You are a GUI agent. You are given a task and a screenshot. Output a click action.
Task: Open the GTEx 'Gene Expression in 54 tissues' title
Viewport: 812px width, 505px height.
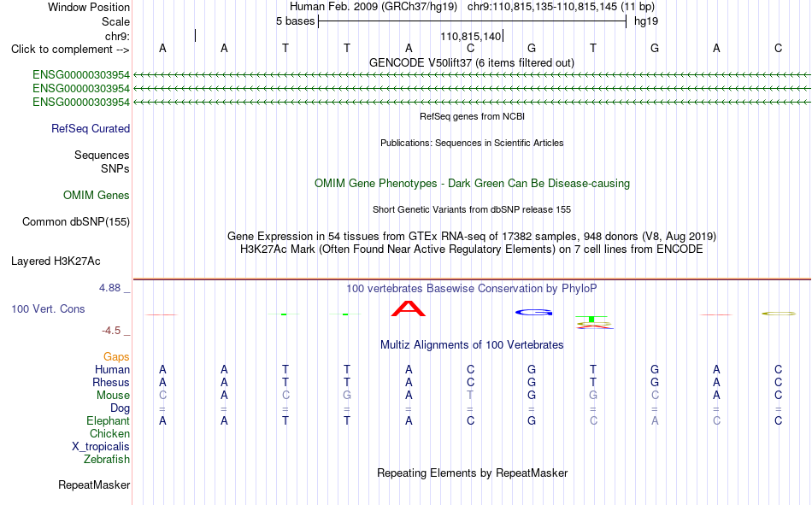472,236
